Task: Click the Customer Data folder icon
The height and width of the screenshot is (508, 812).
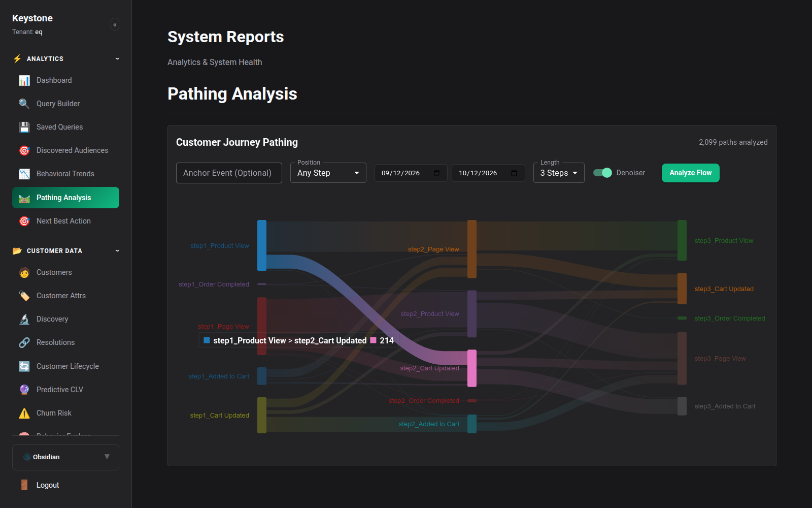Action: (17, 250)
